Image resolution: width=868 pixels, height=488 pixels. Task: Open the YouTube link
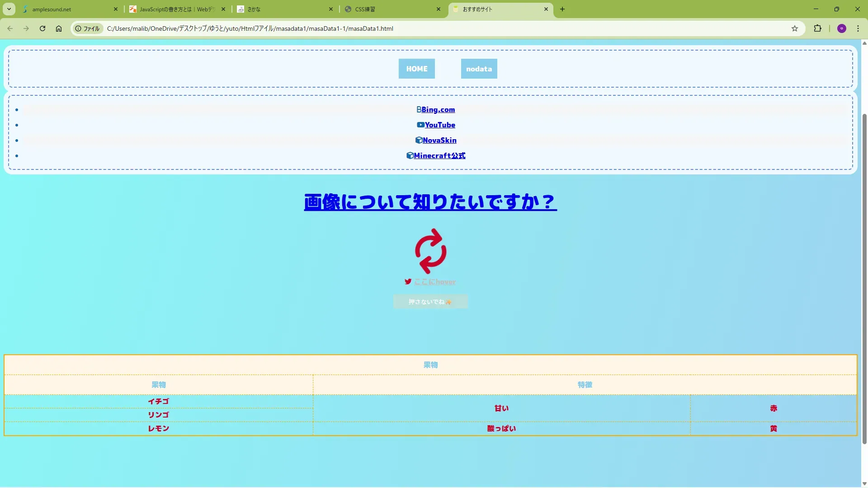[x=439, y=125]
